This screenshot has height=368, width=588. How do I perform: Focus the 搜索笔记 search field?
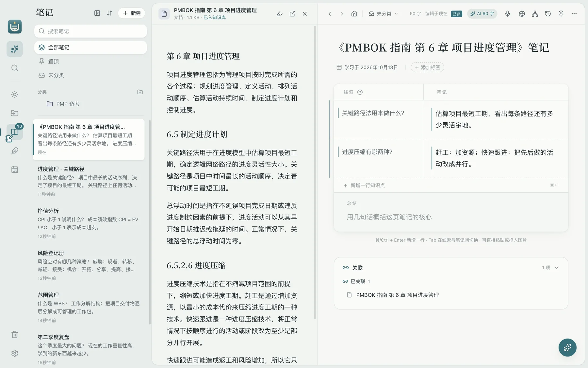[x=90, y=31]
